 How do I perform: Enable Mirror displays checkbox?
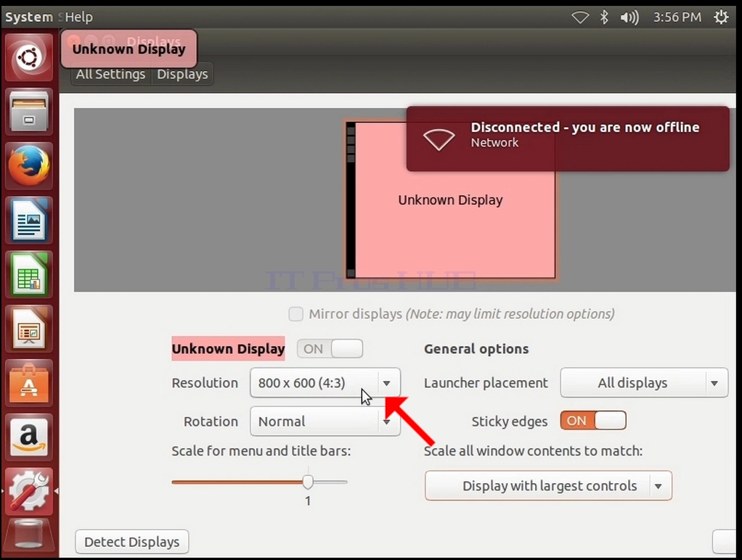tap(295, 314)
